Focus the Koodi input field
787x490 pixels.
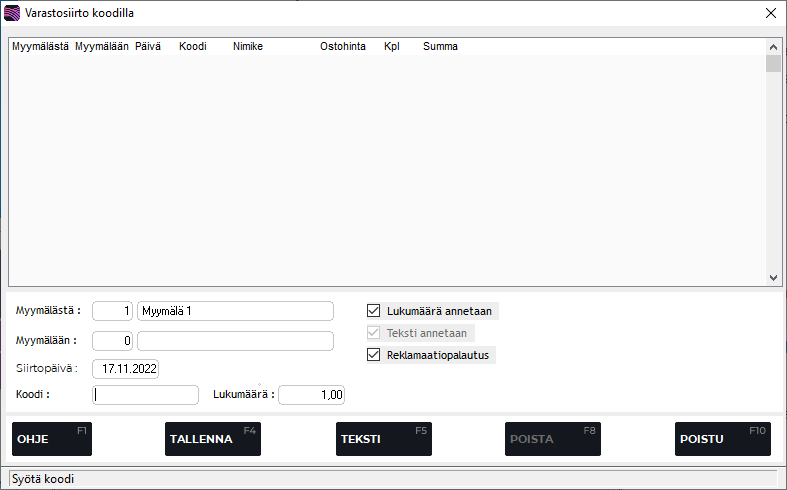click(145, 395)
